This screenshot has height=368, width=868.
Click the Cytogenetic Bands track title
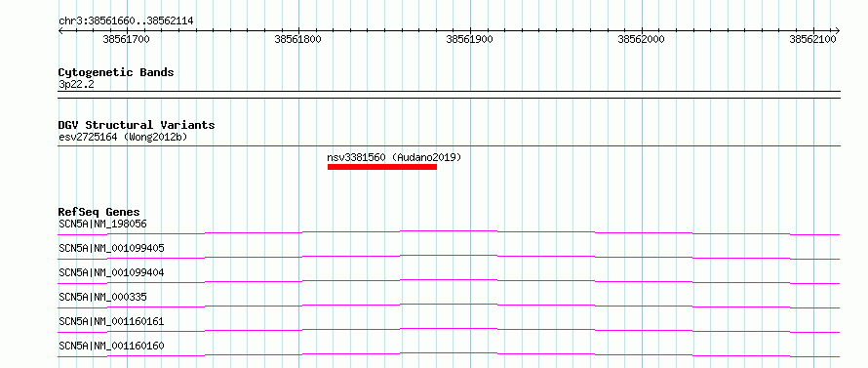[x=116, y=72]
